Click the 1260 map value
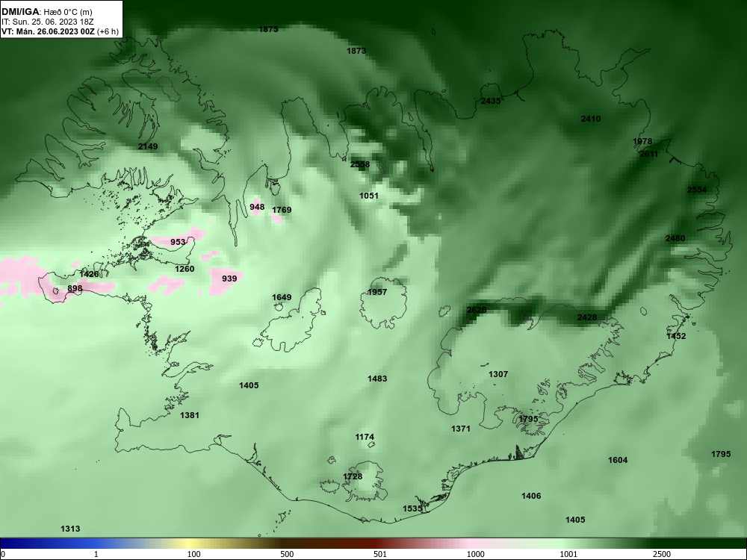This screenshot has width=747, height=560. point(185,269)
